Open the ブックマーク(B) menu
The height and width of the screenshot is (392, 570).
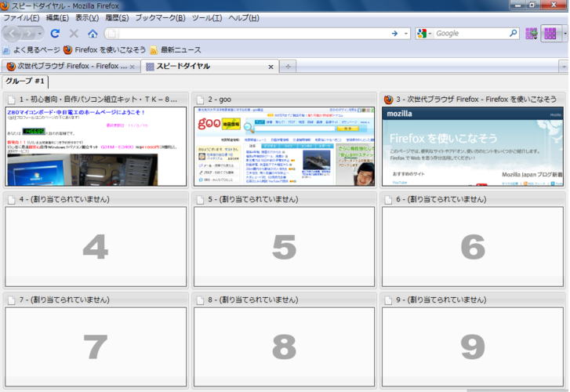(x=160, y=18)
